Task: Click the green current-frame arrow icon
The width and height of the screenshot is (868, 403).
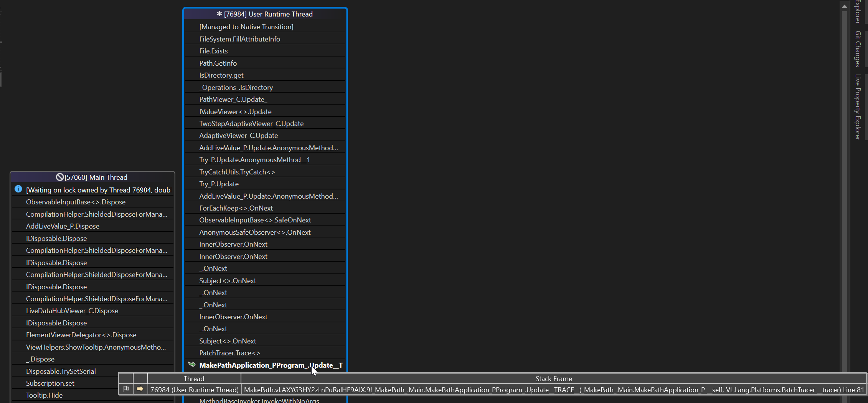Action: coord(192,365)
